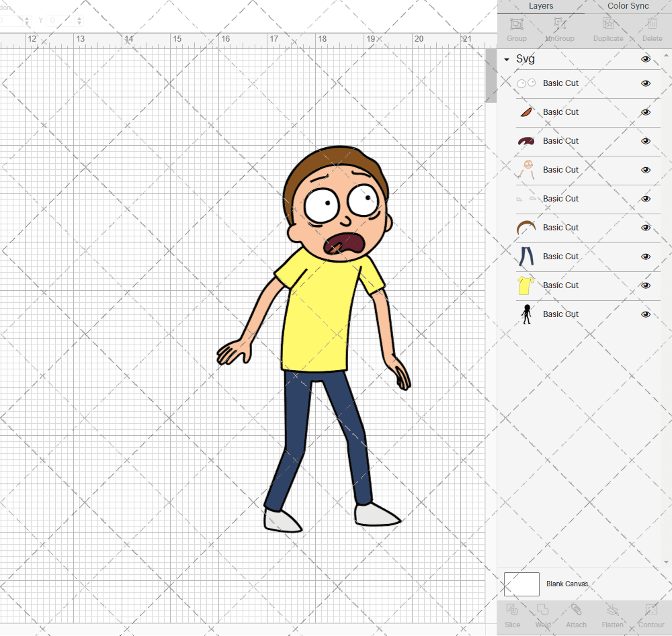Click the Blank Canvas label

567,584
